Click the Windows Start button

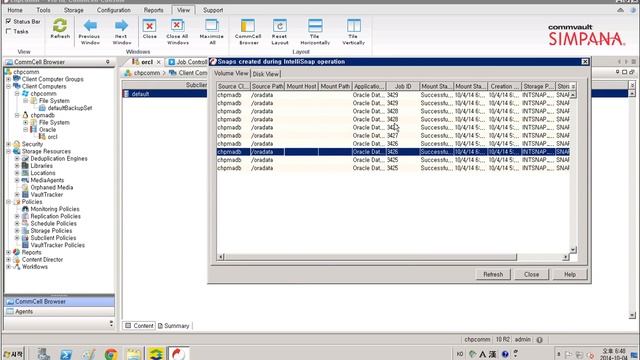click(x=13, y=354)
